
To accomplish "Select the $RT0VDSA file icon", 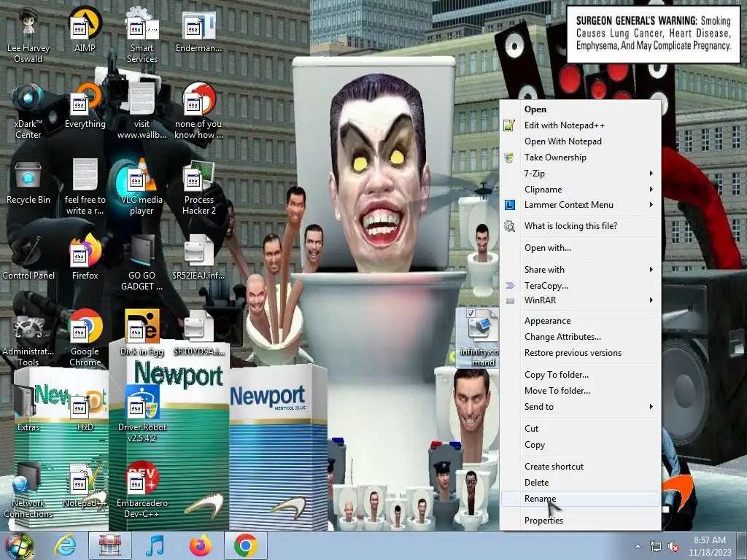I will point(198,333).
